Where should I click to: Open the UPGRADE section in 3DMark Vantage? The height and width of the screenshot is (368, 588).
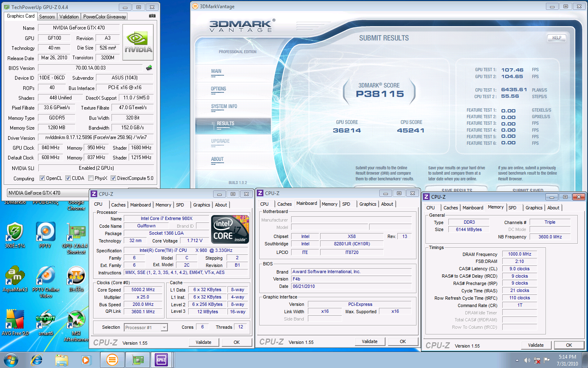[x=220, y=141]
